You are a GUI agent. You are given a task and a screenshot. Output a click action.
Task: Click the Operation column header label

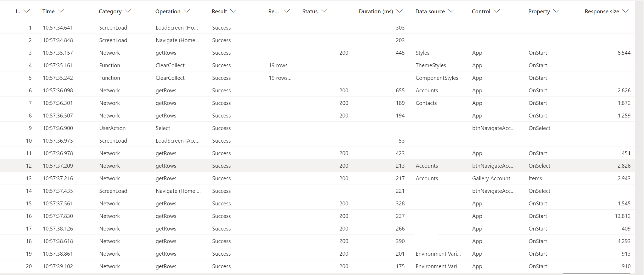(x=168, y=12)
